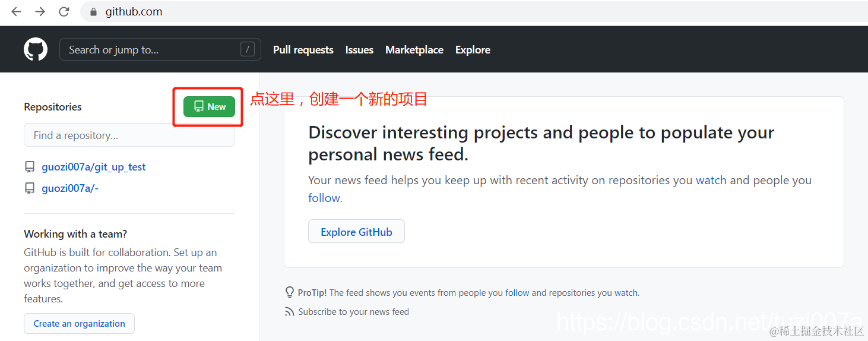The height and width of the screenshot is (341, 868).
Task: Click the padlock icon in the address bar
Action: point(93,12)
